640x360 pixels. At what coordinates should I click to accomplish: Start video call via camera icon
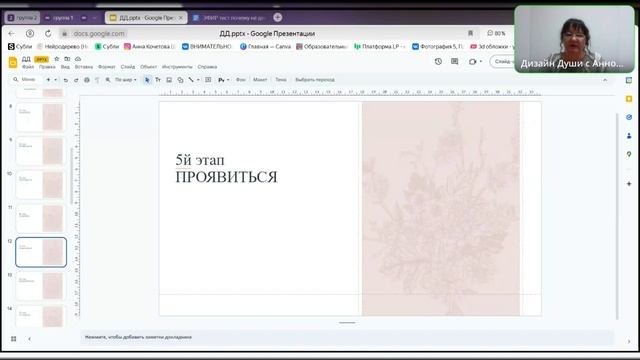click(x=473, y=62)
